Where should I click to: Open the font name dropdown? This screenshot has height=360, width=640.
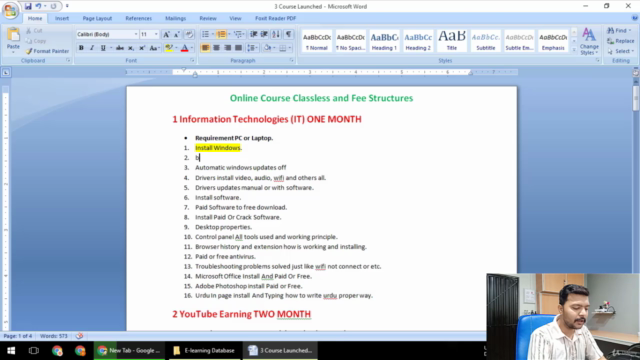point(136,34)
